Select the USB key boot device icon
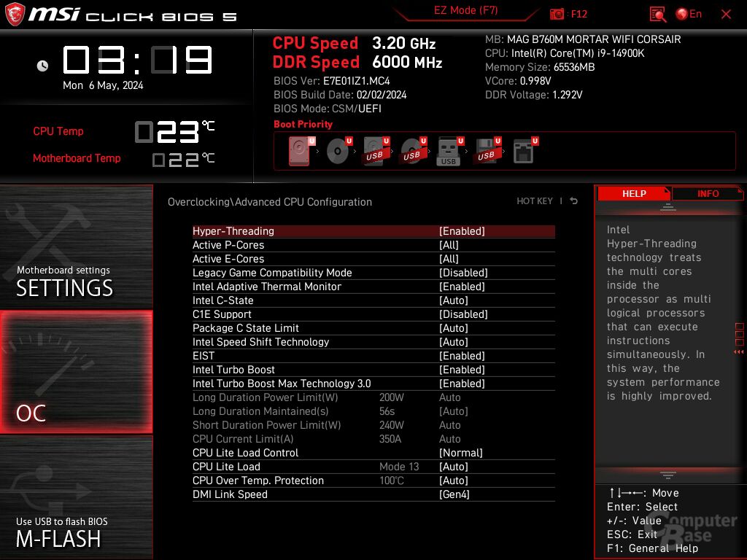The height and width of the screenshot is (560, 747). click(x=450, y=152)
